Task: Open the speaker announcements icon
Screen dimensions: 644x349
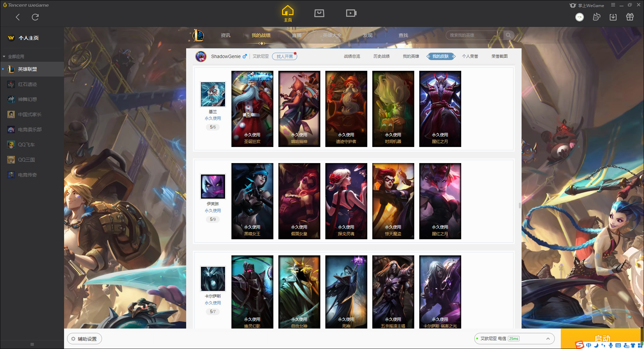Action: (x=596, y=17)
